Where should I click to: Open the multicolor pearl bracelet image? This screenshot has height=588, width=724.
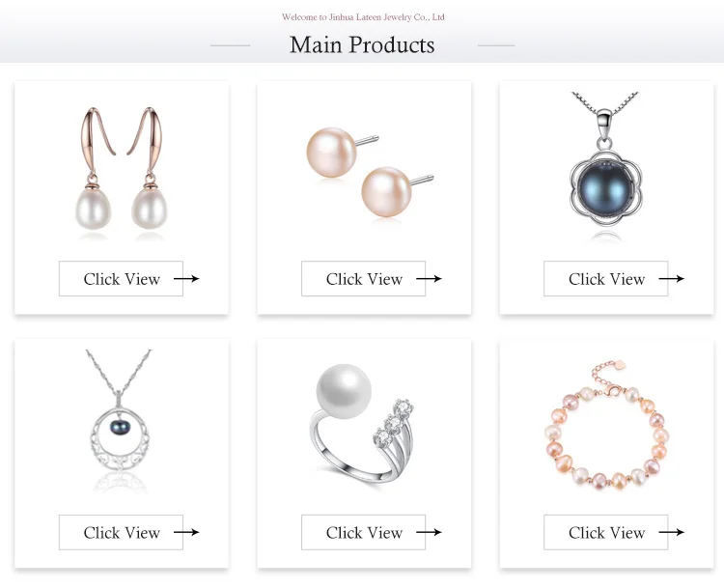point(606,426)
